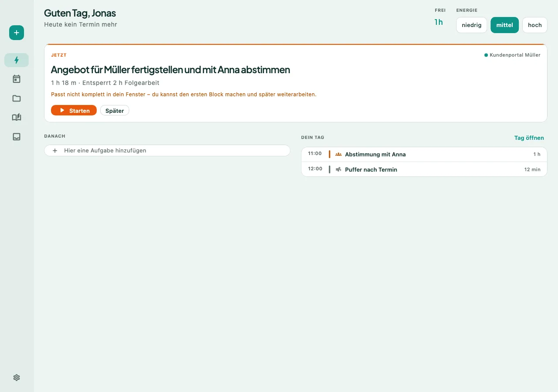Set energy level to niedrig

pos(472,25)
